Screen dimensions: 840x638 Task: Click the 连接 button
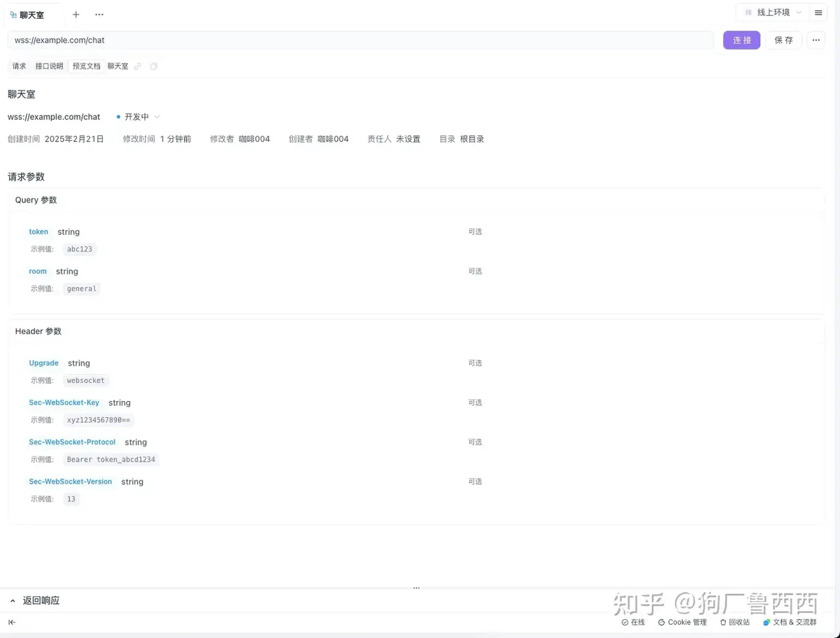tap(742, 40)
